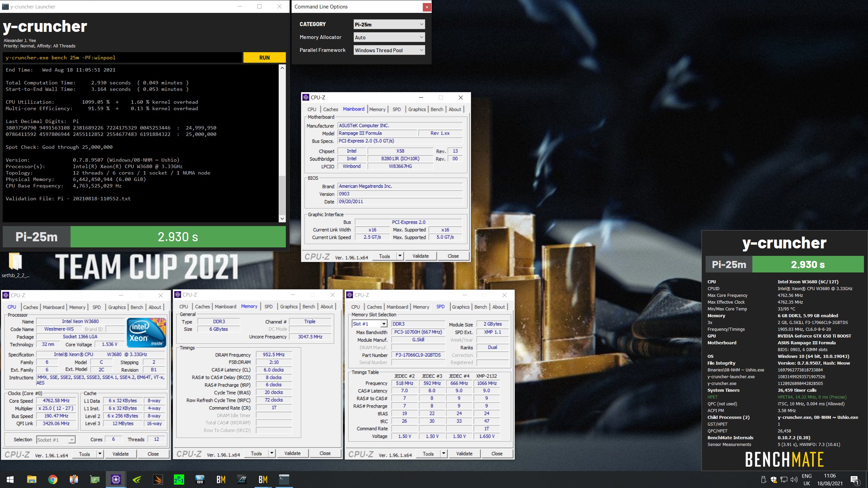The image size is (868, 488).
Task: Run the y-cruncher benchmark
Action: (264, 58)
